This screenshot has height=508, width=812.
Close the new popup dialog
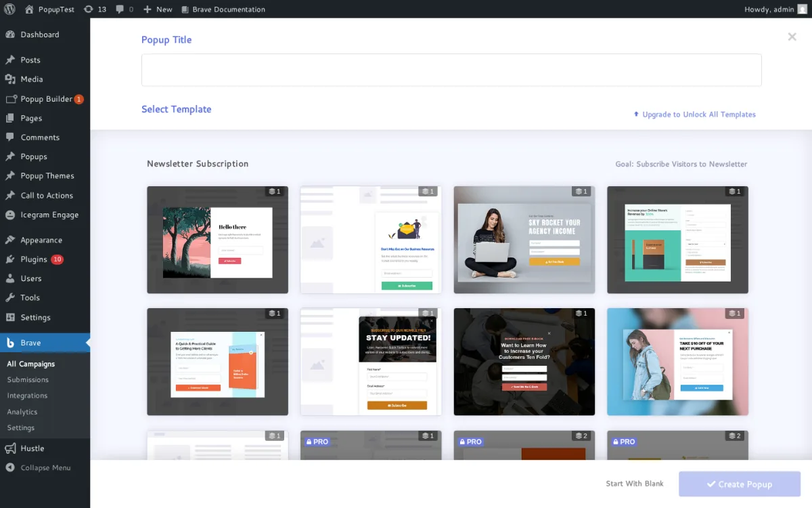pyautogui.click(x=792, y=37)
